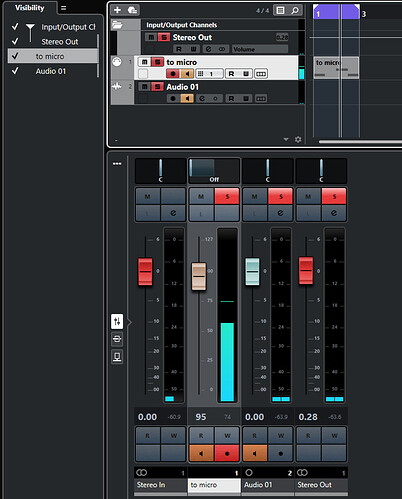Toggle monitor speaker on Audio 01 track
This screenshot has width=402, height=499.
[187, 98]
